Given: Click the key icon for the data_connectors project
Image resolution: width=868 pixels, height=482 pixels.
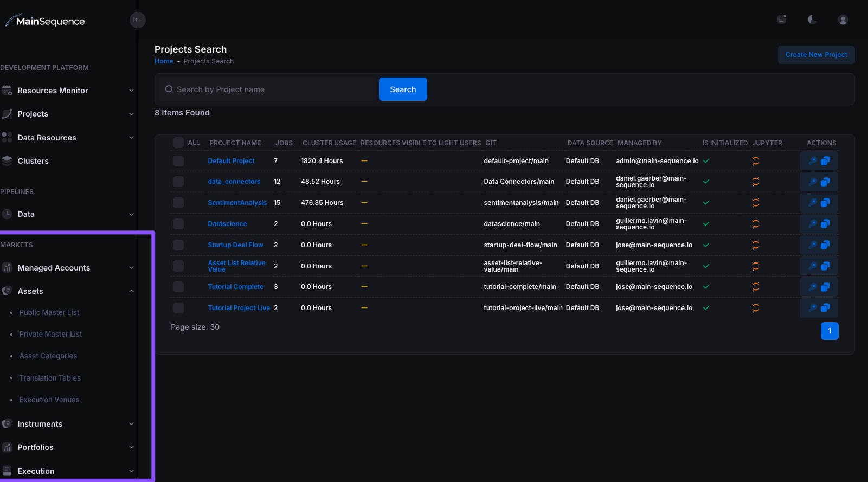Looking at the screenshot, I should click(812, 182).
